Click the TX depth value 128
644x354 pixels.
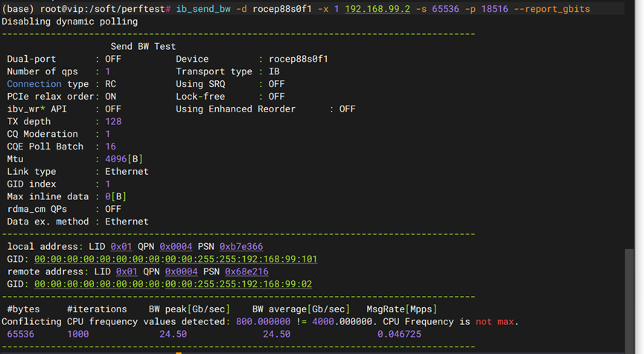click(x=113, y=121)
